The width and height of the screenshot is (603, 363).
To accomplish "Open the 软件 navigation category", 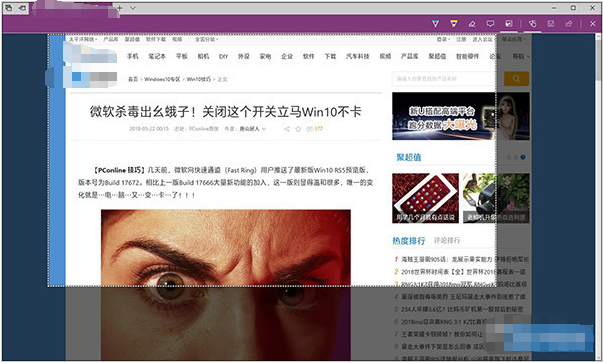I will point(308,56).
